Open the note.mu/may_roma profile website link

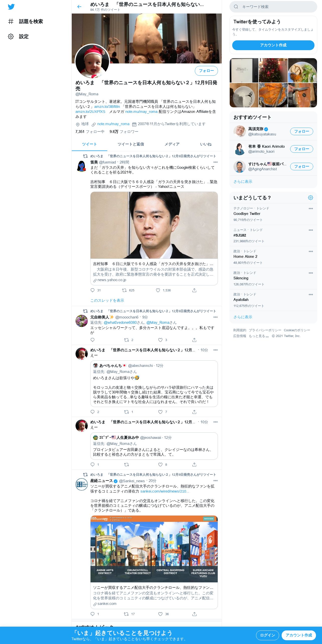point(113,124)
